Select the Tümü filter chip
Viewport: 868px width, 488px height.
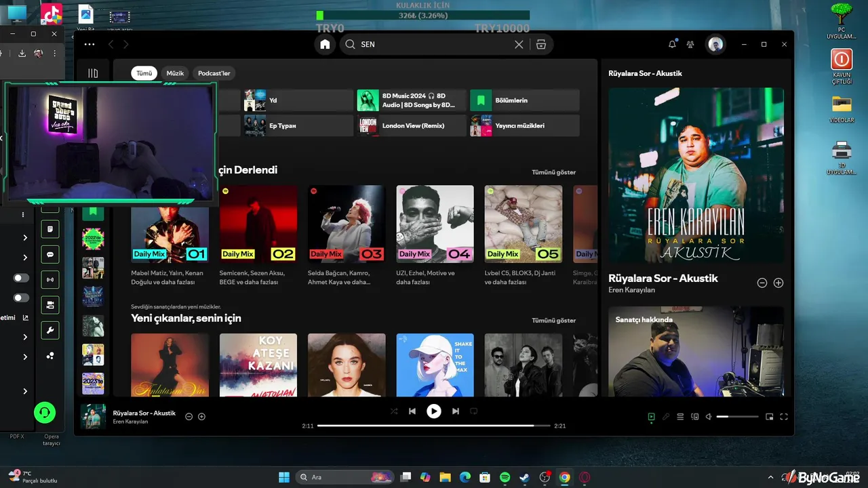point(144,73)
